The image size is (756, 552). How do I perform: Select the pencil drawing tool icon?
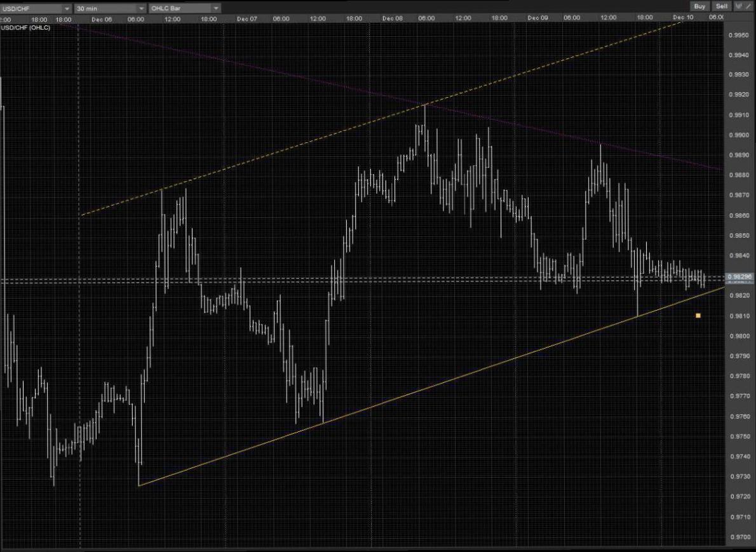(748, 6)
